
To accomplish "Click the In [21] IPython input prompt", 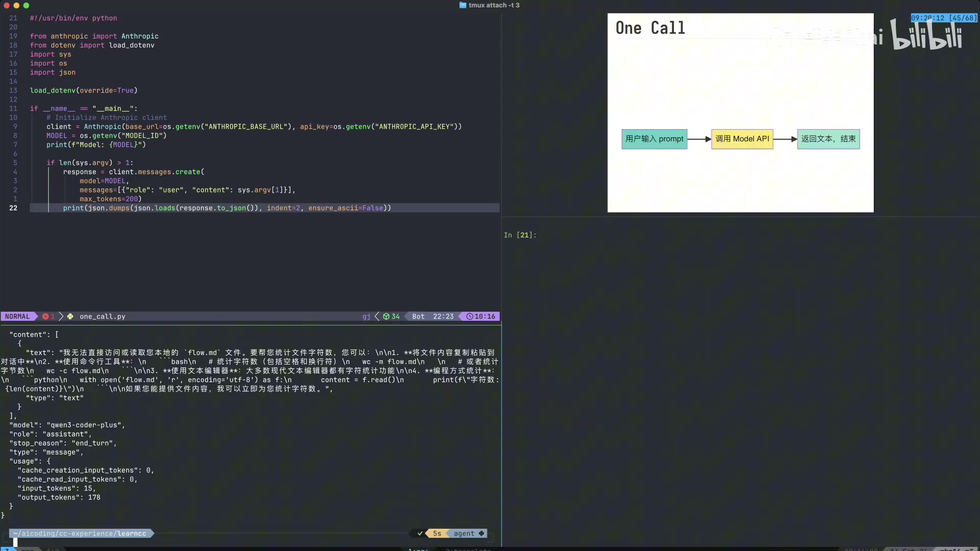I will (x=520, y=235).
